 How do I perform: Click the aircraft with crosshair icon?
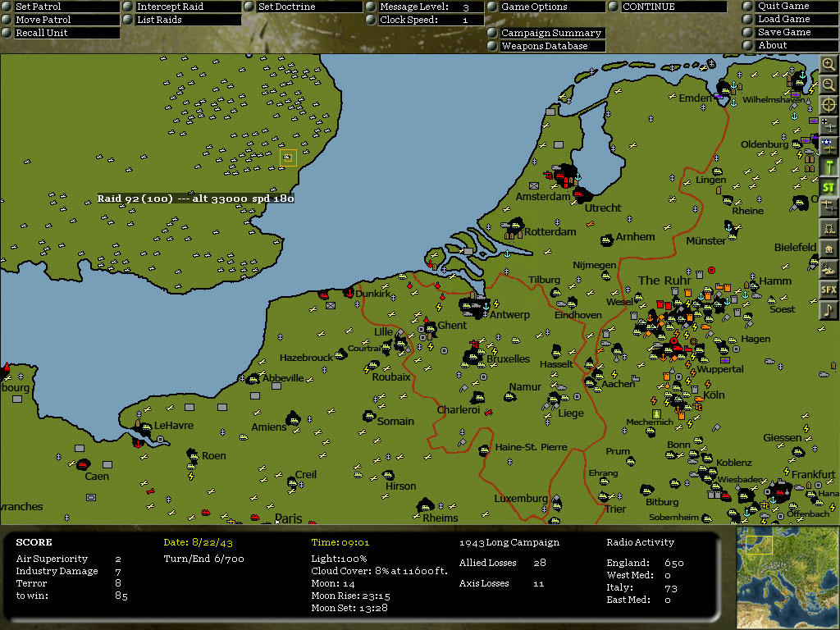pyautogui.click(x=829, y=126)
